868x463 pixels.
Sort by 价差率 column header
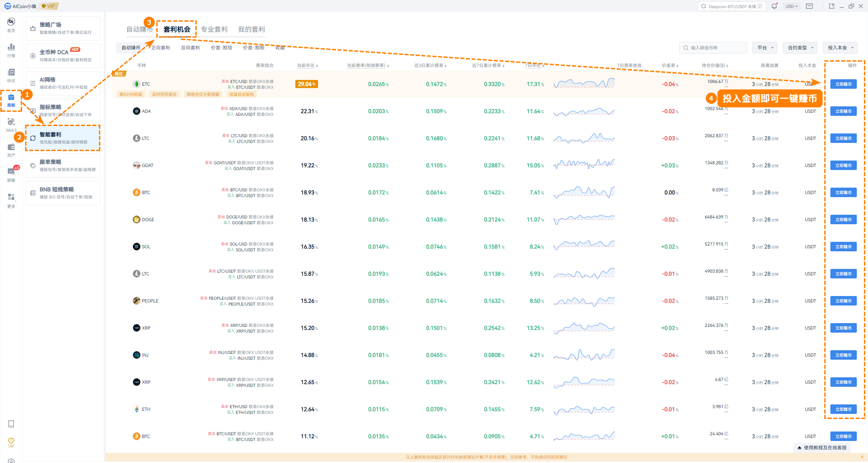click(670, 65)
